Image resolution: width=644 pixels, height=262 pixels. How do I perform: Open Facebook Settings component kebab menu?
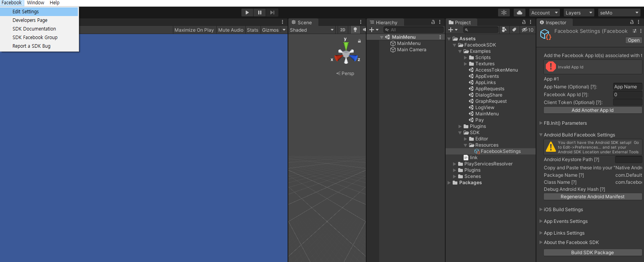point(641,31)
